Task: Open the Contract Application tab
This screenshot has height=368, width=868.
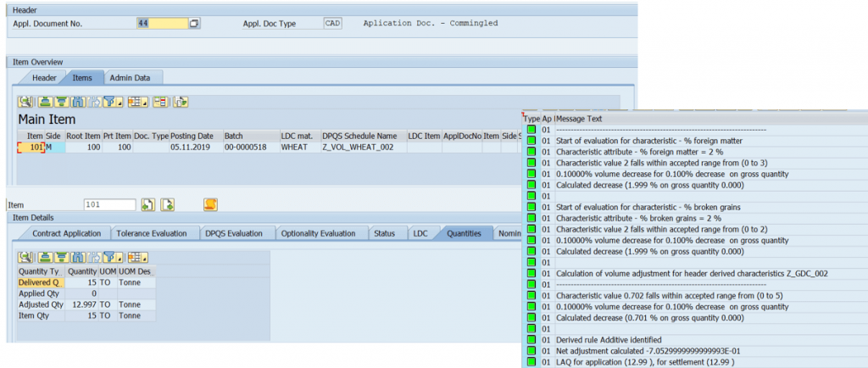Action: coord(66,233)
